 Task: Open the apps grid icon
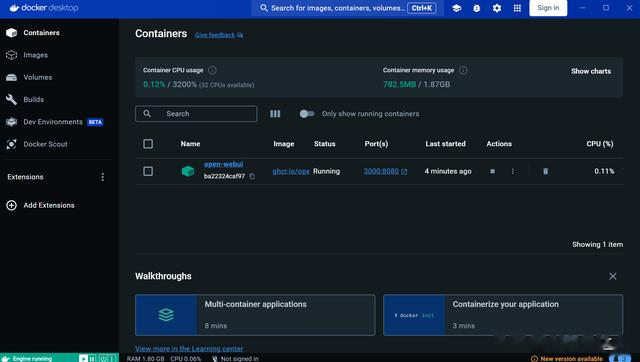pyautogui.click(x=517, y=8)
